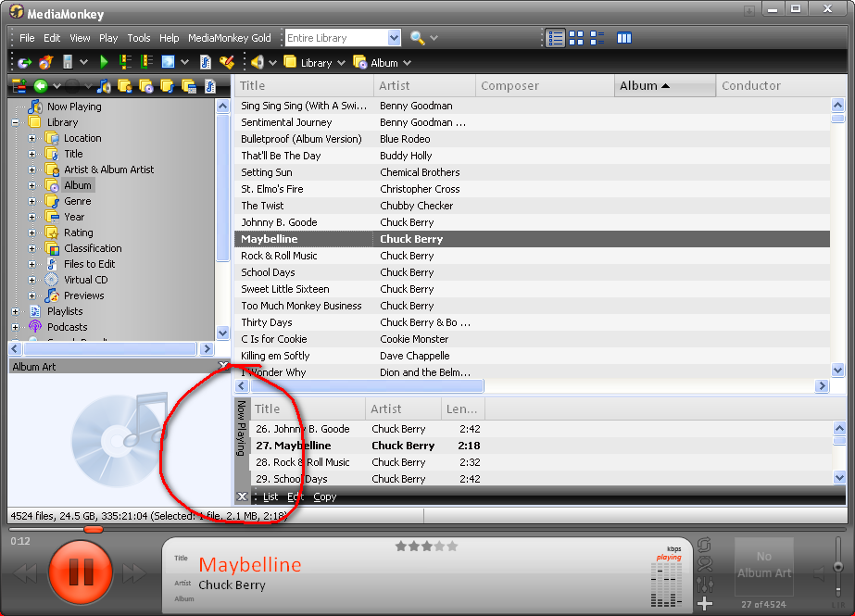This screenshot has height=616, width=855.
Task: Open the MediaMonkey Gold menu
Action: [230, 38]
